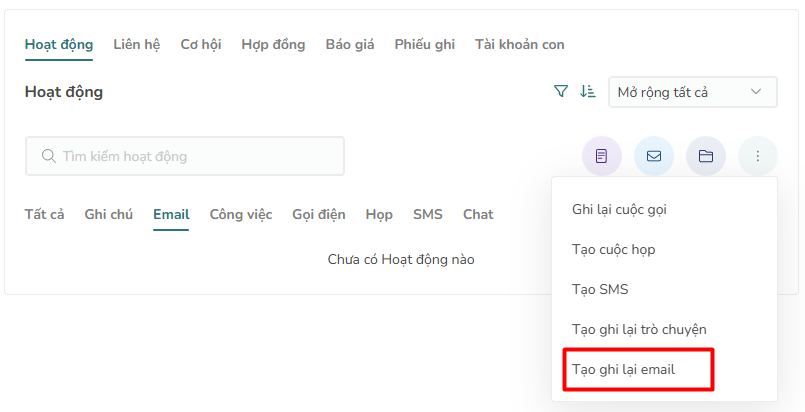805x412 pixels.
Task: Filter activities by 'Công việc'
Action: pos(241,214)
